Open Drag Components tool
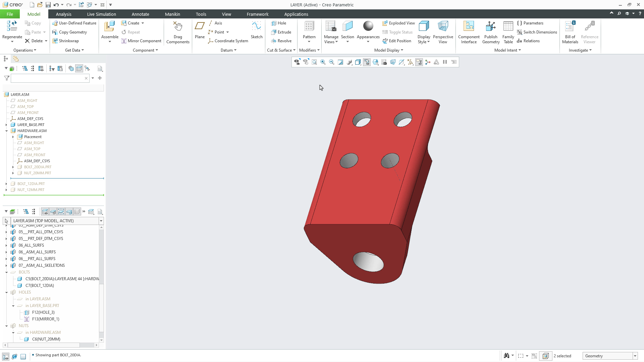Screen dimensions: 644x362 coord(178,32)
